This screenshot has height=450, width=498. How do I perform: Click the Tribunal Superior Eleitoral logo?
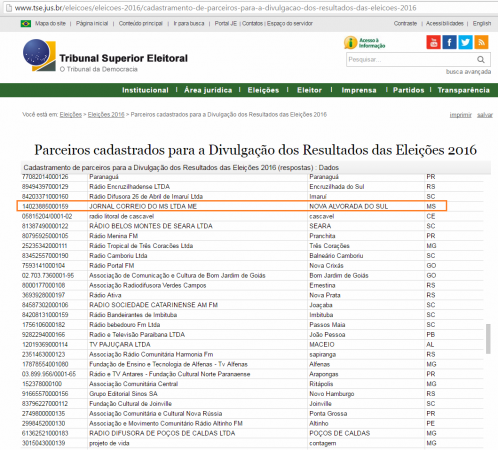[105, 56]
